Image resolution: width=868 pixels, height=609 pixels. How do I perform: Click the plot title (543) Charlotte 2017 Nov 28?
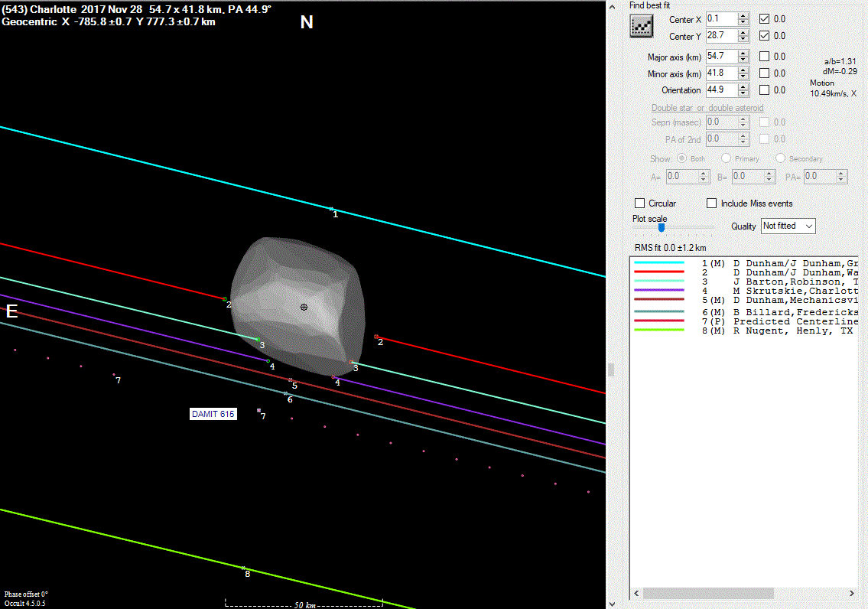point(72,9)
